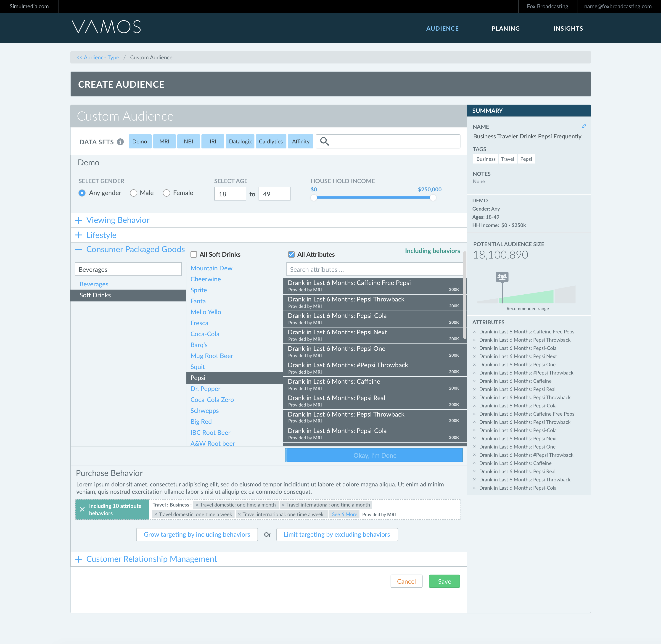The image size is (661, 644).
Task: Remove first 'Pepsi Real' summary attribute
Action: click(x=474, y=389)
